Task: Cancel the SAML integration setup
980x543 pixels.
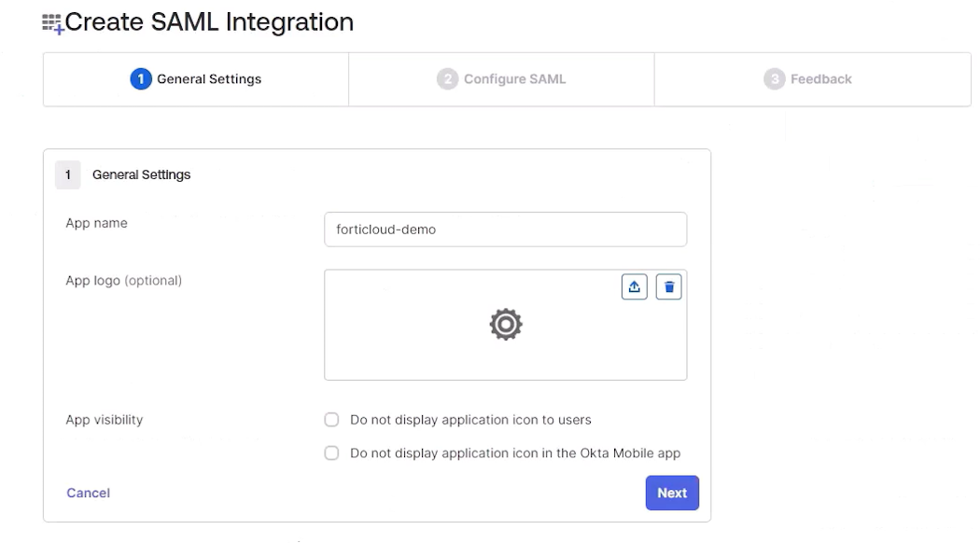Action: coord(88,493)
